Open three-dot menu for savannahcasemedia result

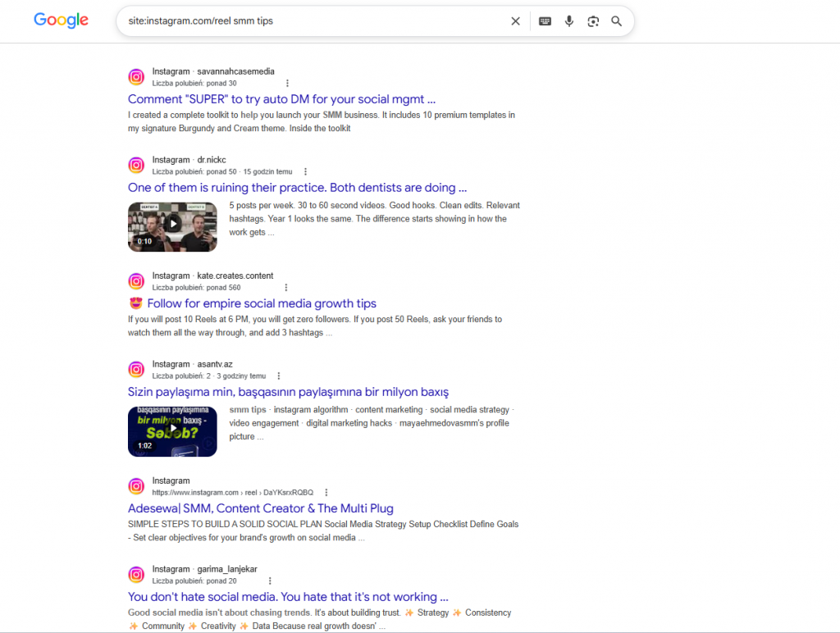[x=287, y=83]
